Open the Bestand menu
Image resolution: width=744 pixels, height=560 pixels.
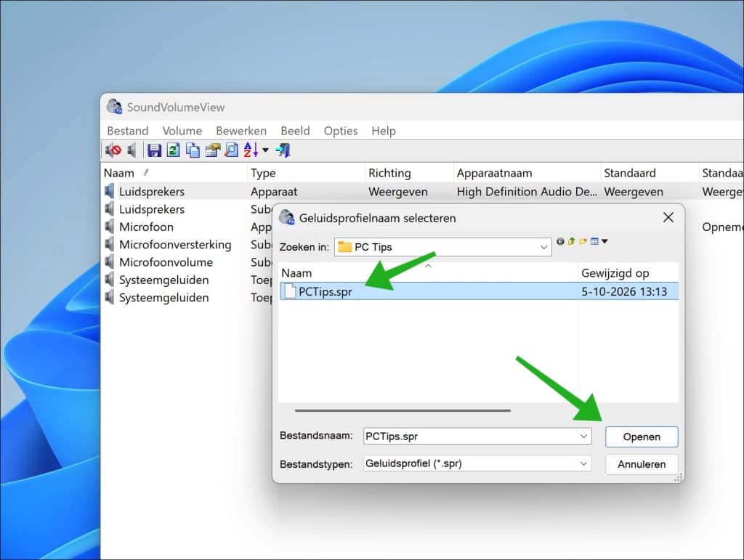pos(128,131)
